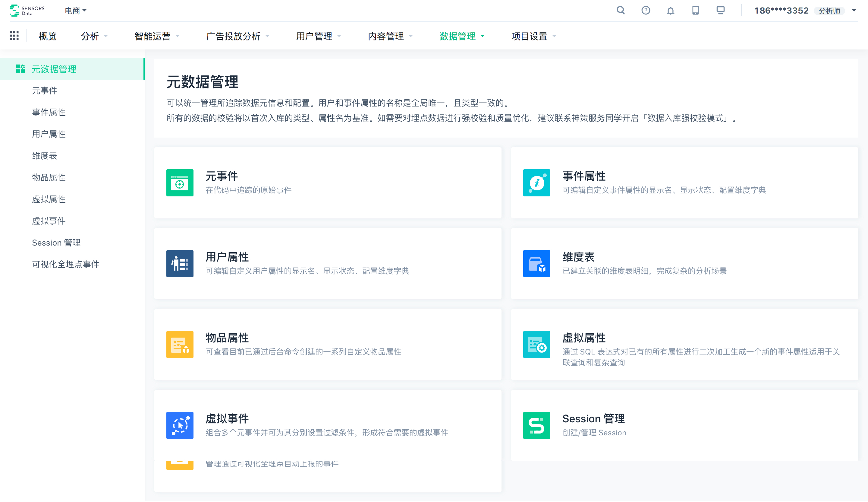Screen dimensions: 868x502
Task: Open the 物品属性 card title
Action: point(227,338)
